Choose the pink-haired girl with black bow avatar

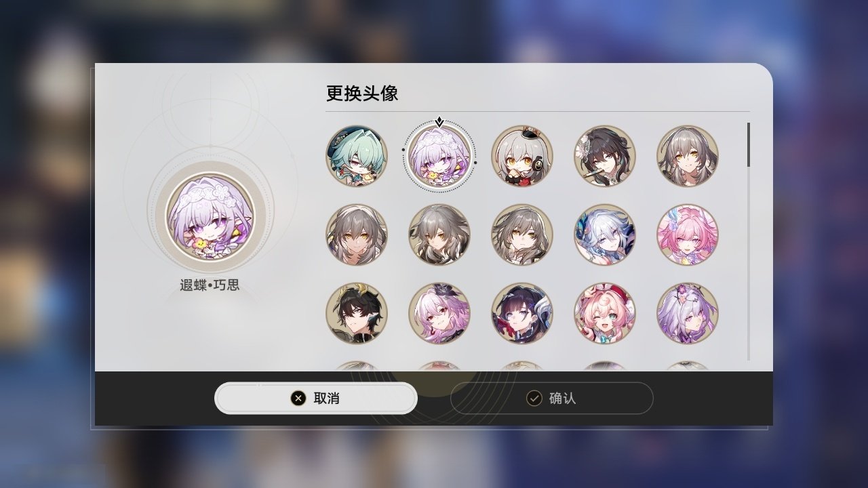(439, 314)
